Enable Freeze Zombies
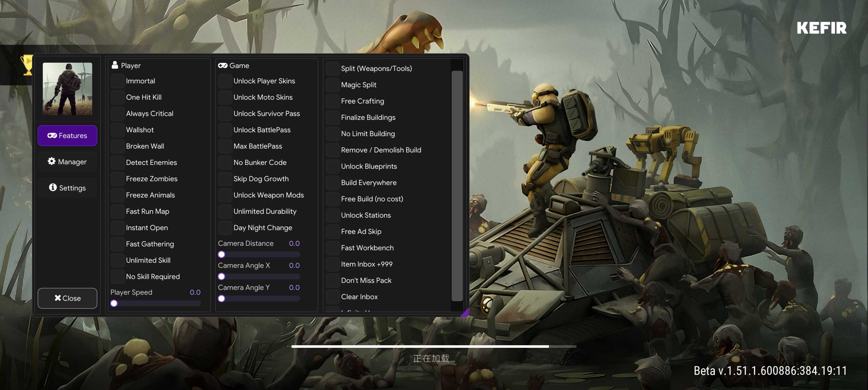 point(117,179)
